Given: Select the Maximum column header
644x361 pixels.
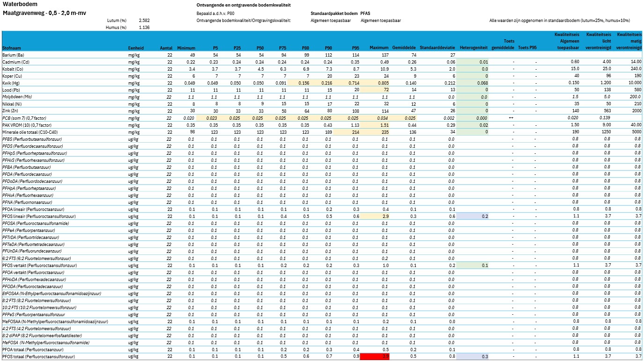Looking at the screenshot, I should [379, 48].
